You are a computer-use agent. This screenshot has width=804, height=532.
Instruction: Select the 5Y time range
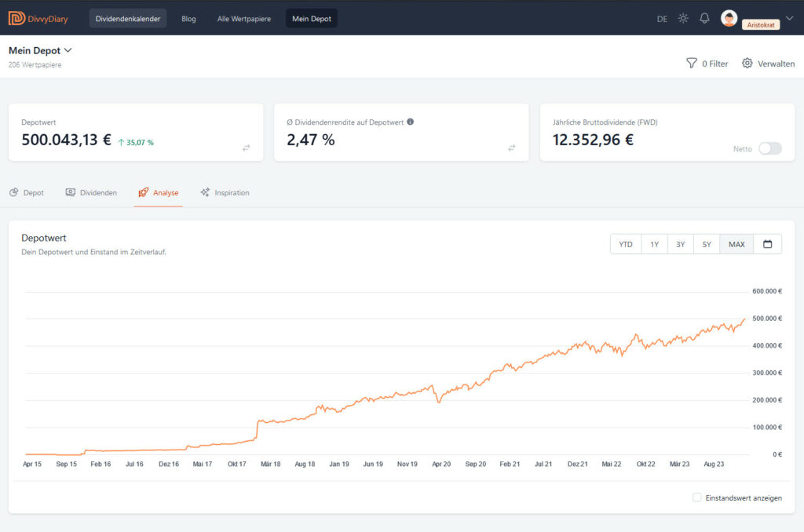click(707, 244)
